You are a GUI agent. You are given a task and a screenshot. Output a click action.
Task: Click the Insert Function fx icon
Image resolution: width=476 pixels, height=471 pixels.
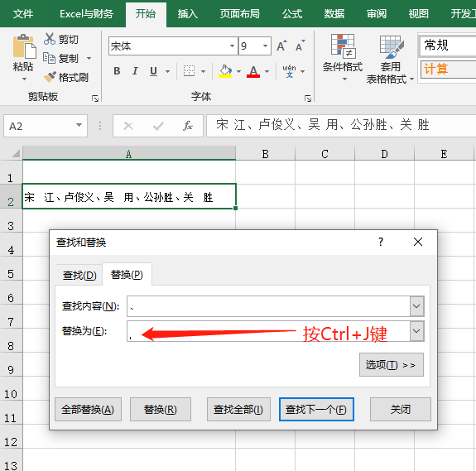tap(188, 126)
